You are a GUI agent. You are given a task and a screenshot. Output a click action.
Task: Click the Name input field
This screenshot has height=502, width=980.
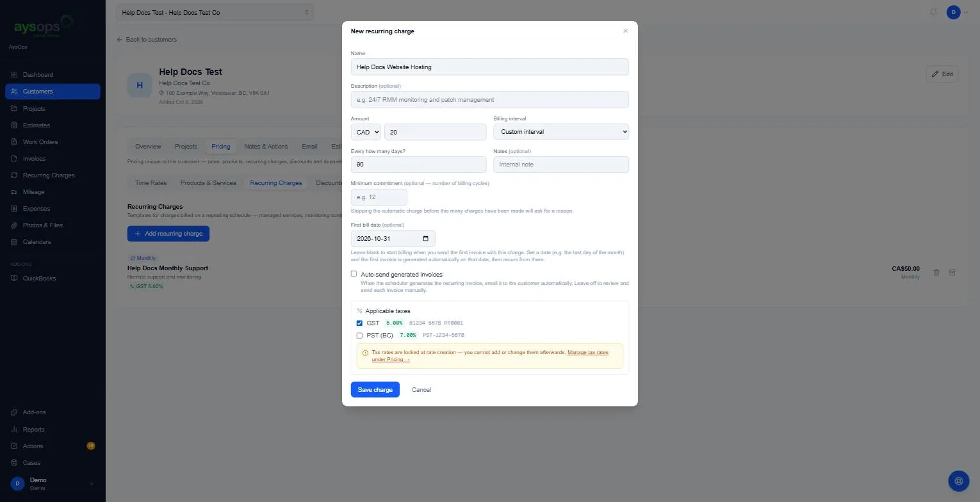coord(490,67)
